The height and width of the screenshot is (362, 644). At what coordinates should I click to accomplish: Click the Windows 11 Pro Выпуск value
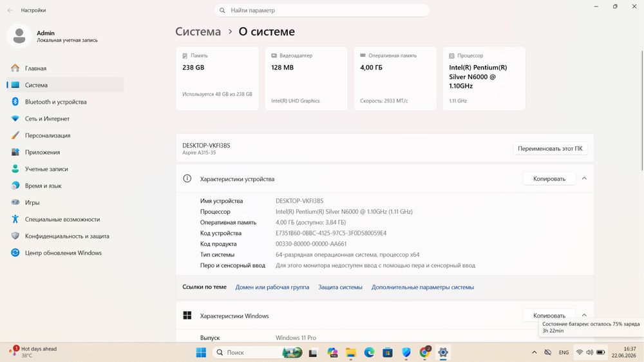pyautogui.click(x=296, y=338)
